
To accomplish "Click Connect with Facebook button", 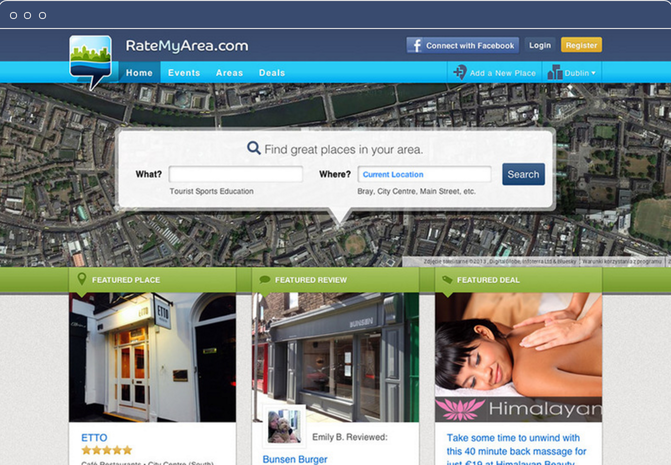I will click(x=463, y=45).
